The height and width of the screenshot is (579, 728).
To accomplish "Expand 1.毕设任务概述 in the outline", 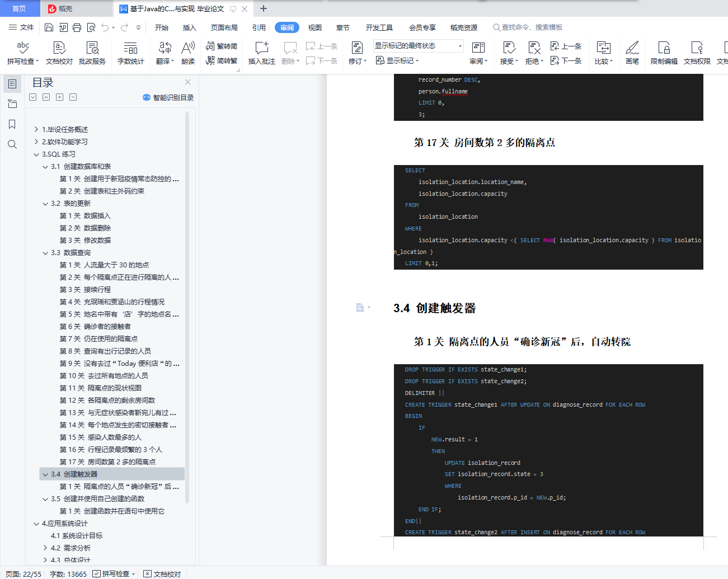I will pyautogui.click(x=36, y=130).
